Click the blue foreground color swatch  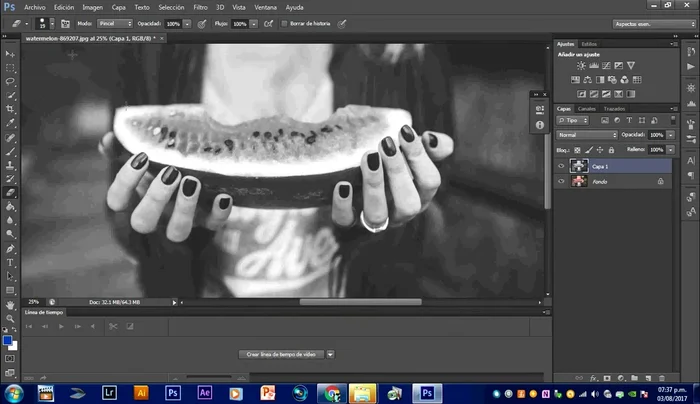(7, 339)
